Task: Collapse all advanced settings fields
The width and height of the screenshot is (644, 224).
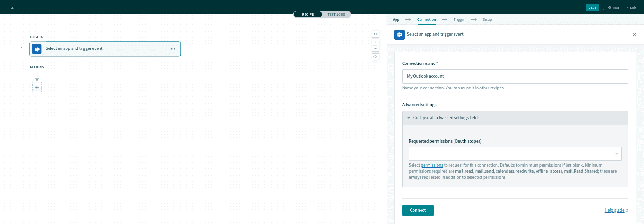Action: pyautogui.click(x=515, y=118)
